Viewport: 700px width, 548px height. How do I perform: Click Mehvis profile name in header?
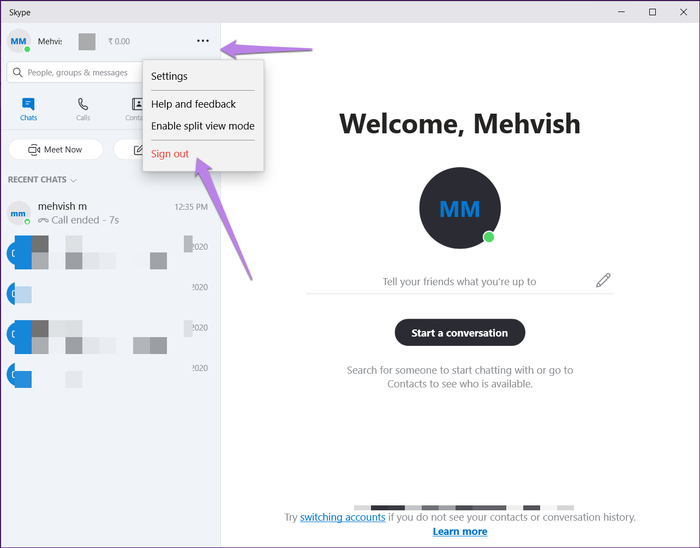pyautogui.click(x=50, y=42)
